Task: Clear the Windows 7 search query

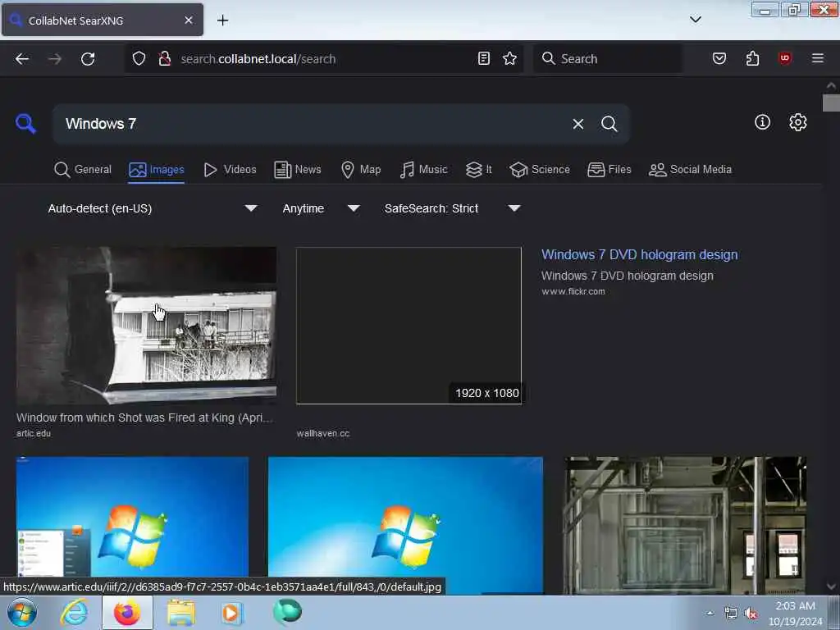Action: pos(578,125)
